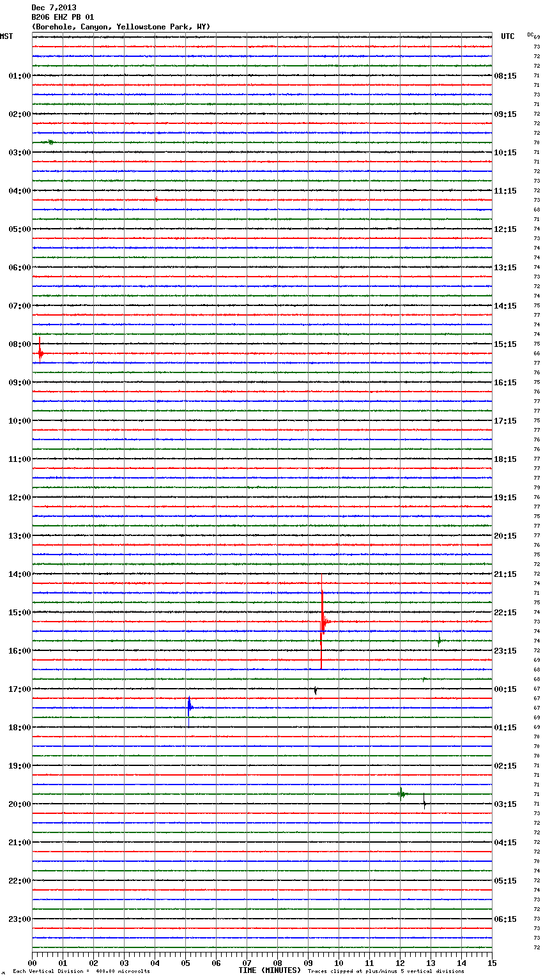
Task: Click the 22:00 MST time label
Action: pyautogui.click(x=20, y=881)
